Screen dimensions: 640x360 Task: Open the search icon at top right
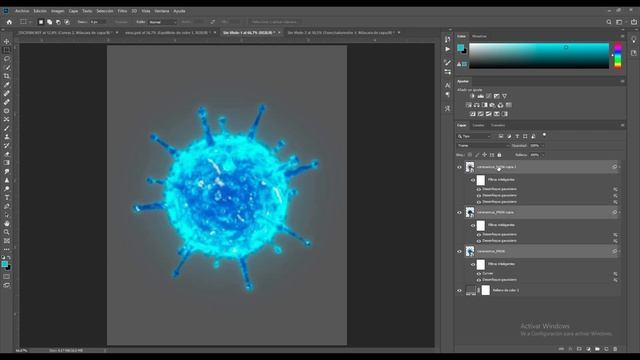609,22
